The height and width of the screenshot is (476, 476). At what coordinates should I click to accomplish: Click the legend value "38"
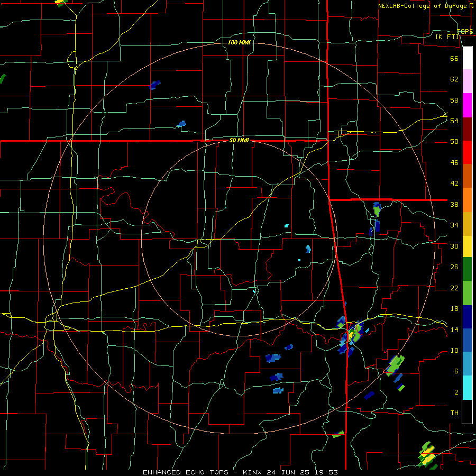click(x=454, y=205)
